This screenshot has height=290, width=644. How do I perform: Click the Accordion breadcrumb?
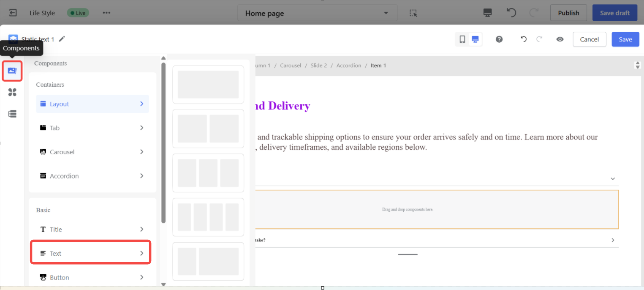(349, 66)
